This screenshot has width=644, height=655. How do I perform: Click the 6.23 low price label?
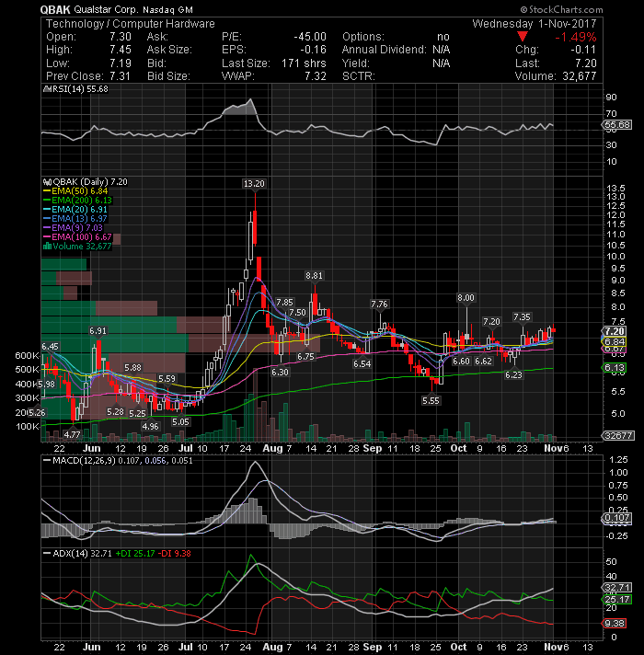(513, 374)
